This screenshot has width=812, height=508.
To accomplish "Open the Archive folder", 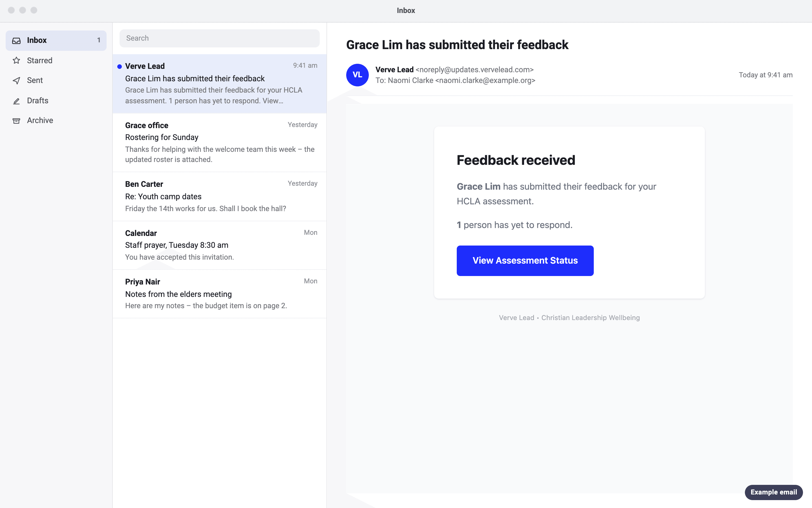I will coord(56,120).
